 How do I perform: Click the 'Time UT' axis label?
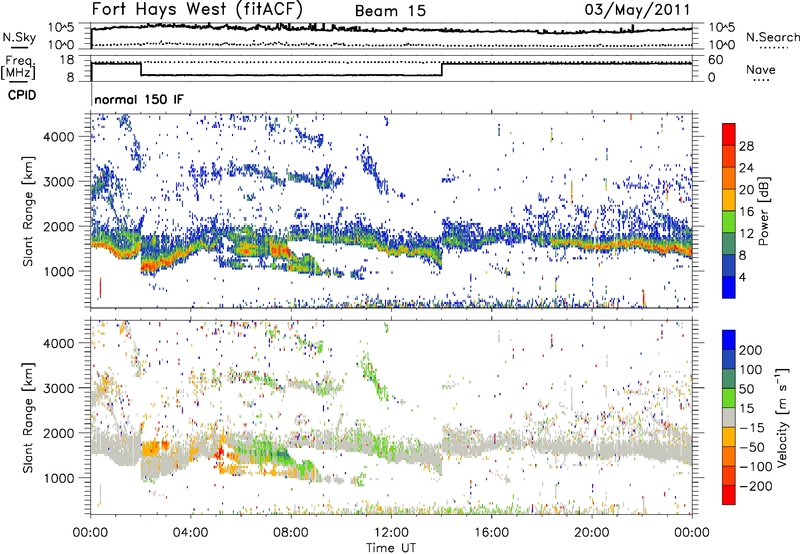click(x=391, y=548)
